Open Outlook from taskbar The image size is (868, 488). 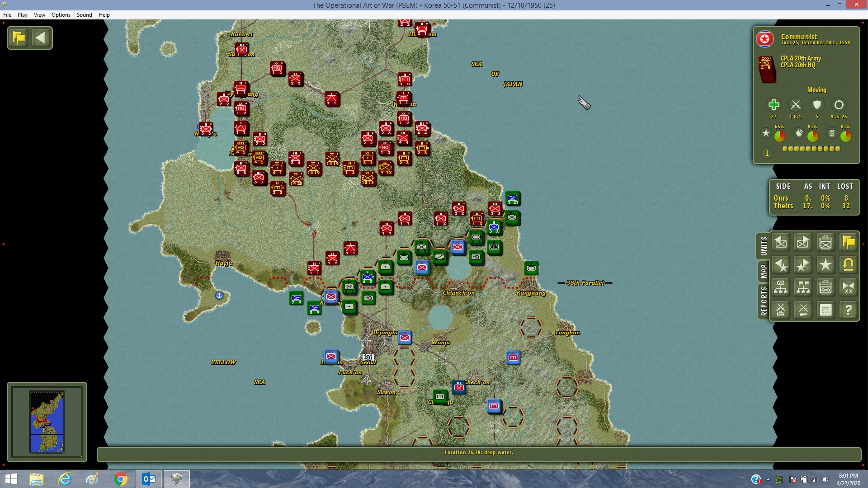[x=149, y=479]
